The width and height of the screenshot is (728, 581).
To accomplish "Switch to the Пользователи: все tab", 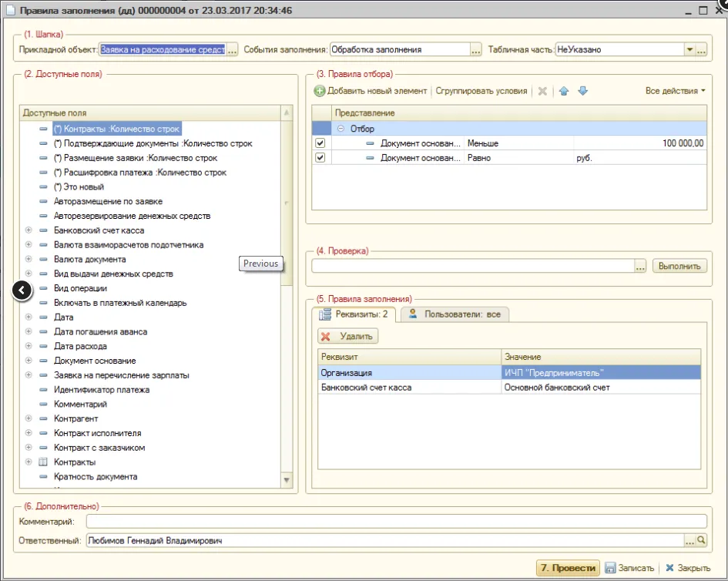I will (x=455, y=314).
